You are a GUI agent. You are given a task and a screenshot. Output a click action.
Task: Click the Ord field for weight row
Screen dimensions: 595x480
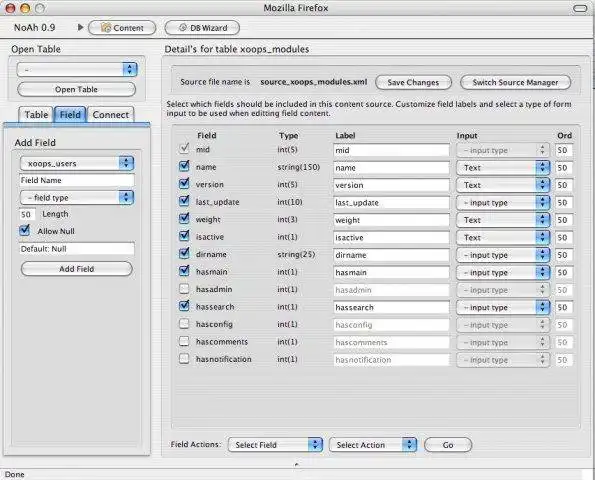pyautogui.click(x=564, y=220)
